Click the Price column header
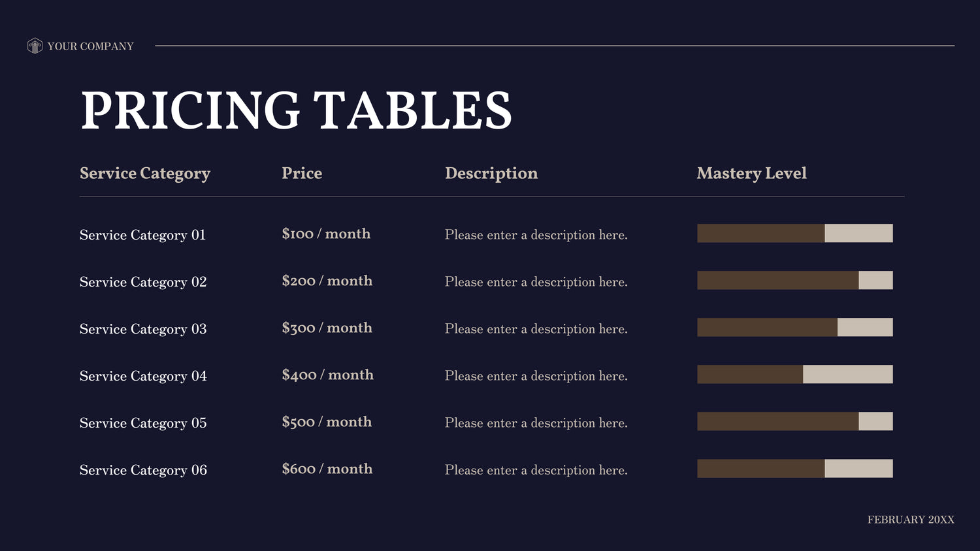The width and height of the screenshot is (980, 551). (x=302, y=173)
